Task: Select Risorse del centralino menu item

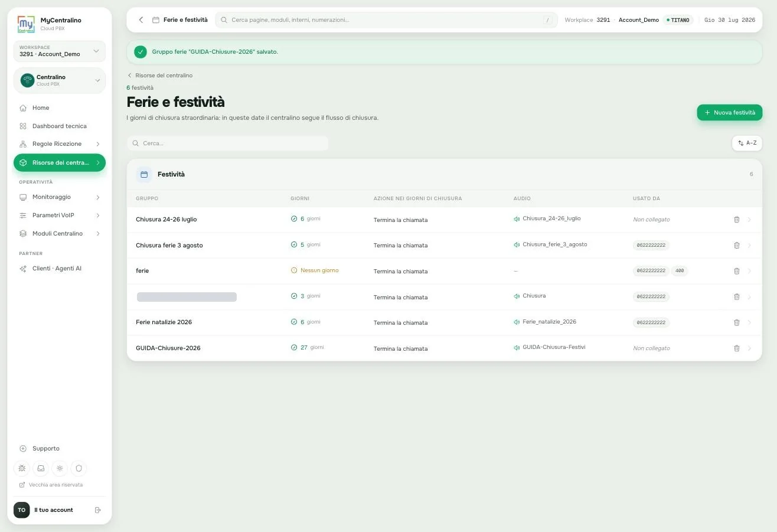Action: click(x=59, y=163)
